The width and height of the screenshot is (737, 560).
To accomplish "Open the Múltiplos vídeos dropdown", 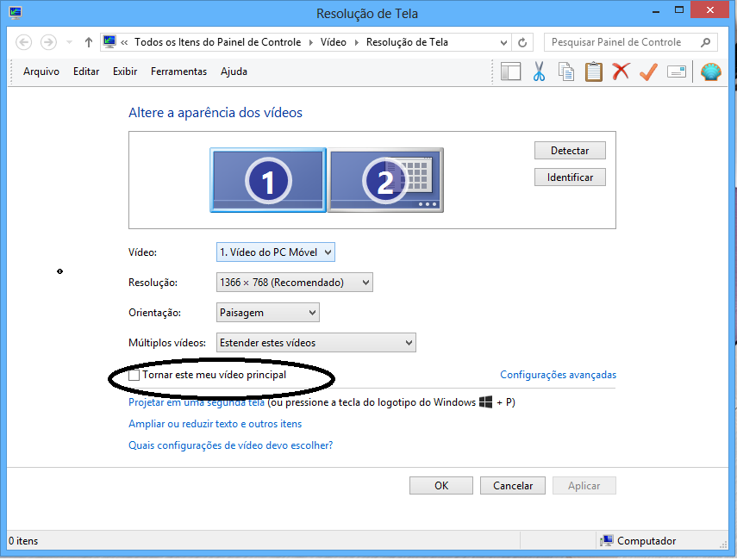I will coord(315,343).
